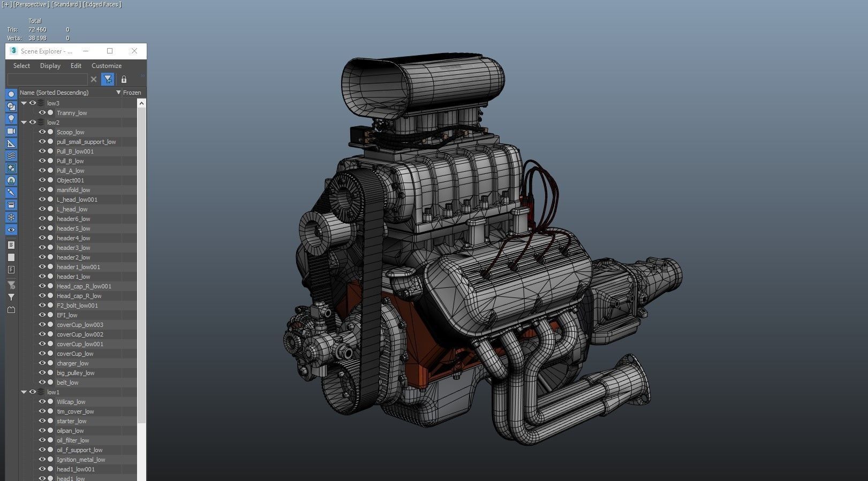Select the F2_bolt_low001 entry

click(77, 306)
